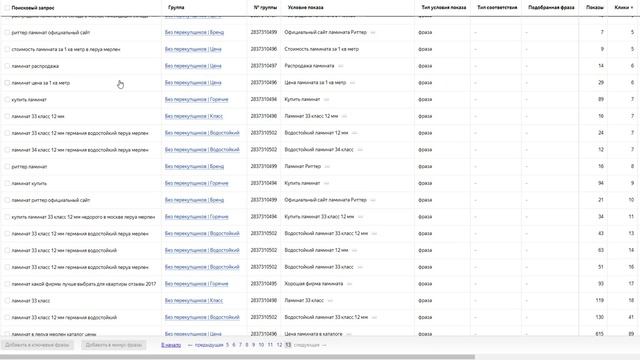
Task: Sort by Подобранная фраза column header
Action: [551, 7]
